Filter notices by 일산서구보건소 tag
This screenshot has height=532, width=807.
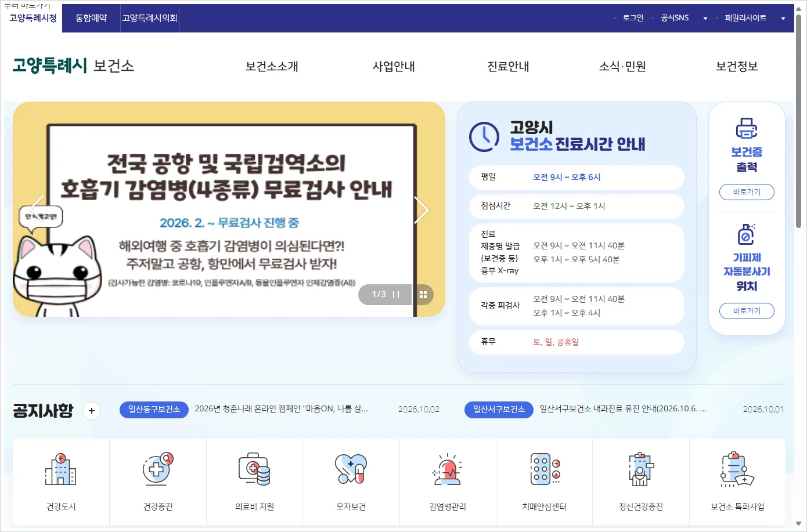pos(499,410)
